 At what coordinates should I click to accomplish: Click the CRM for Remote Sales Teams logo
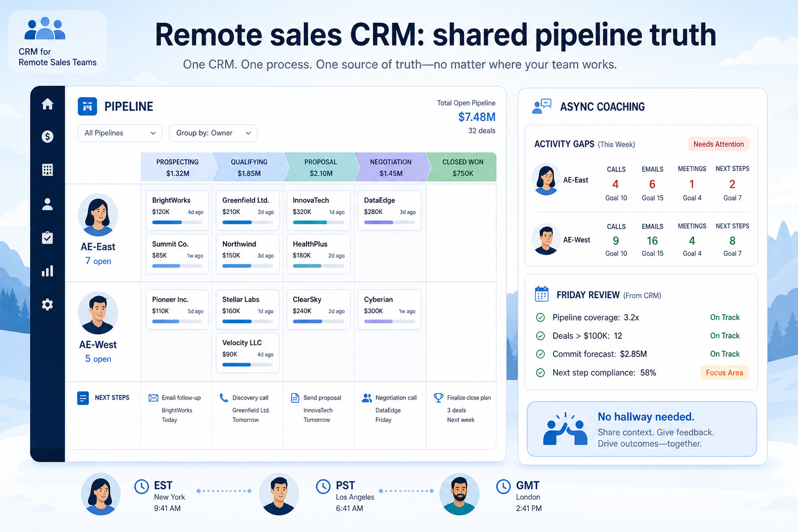point(58,42)
